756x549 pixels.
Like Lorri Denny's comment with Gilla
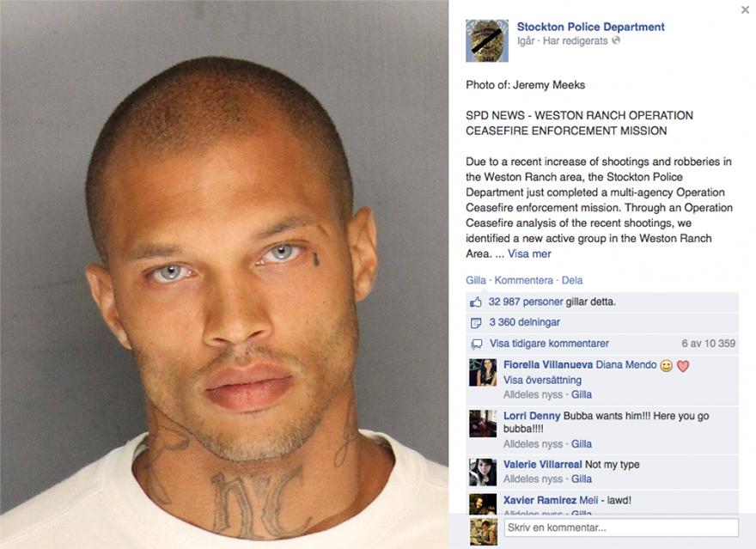click(582, 444)
